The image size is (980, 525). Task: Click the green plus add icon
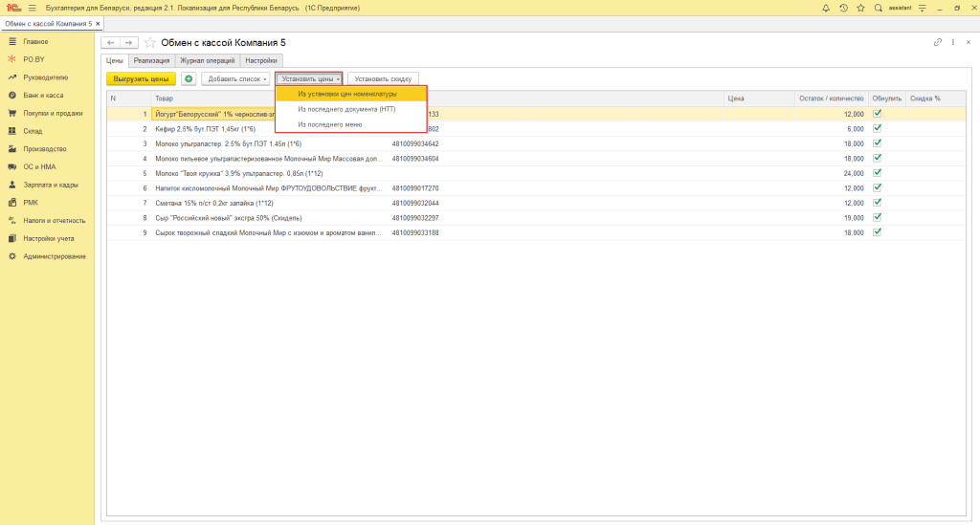[189, 78]
